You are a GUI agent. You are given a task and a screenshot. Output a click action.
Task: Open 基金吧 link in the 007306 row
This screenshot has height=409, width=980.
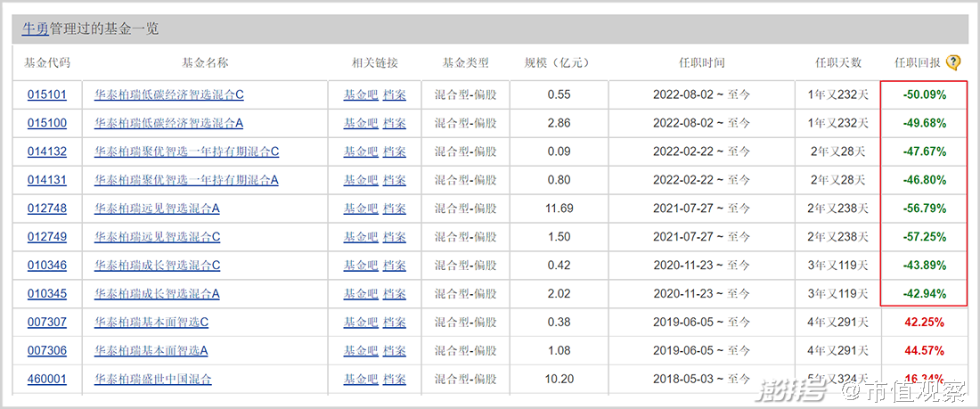(361, 350)
